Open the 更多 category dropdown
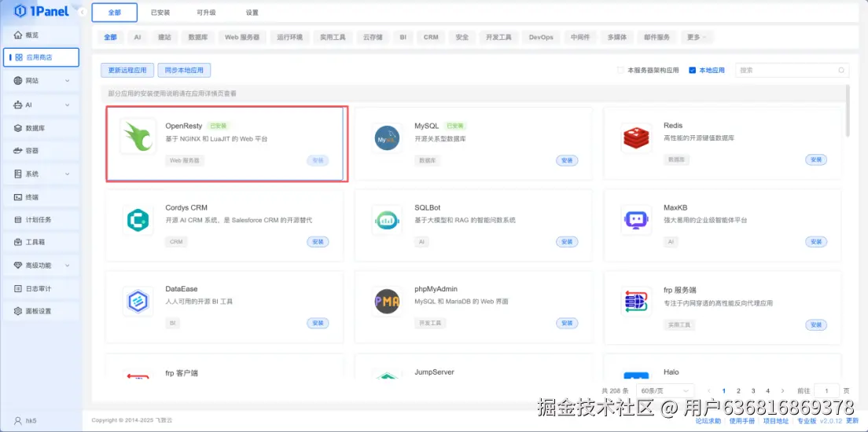This screenshot has height=432, width=868. coord(697,37)
